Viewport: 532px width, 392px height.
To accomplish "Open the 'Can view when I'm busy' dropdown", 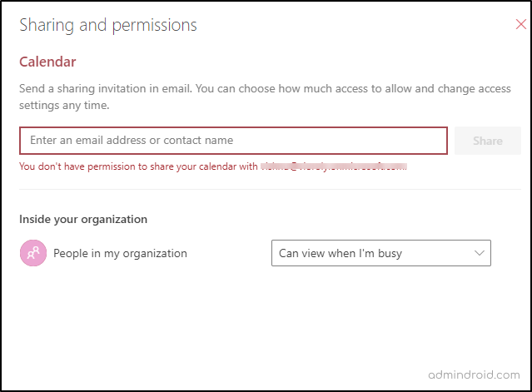I will [x=380, y=253].
